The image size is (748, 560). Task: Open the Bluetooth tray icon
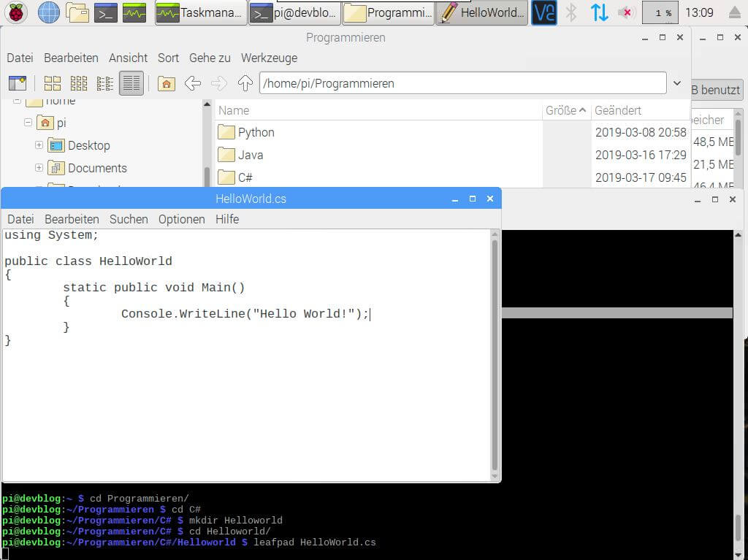pyautogui.click(x=572, y=12)
